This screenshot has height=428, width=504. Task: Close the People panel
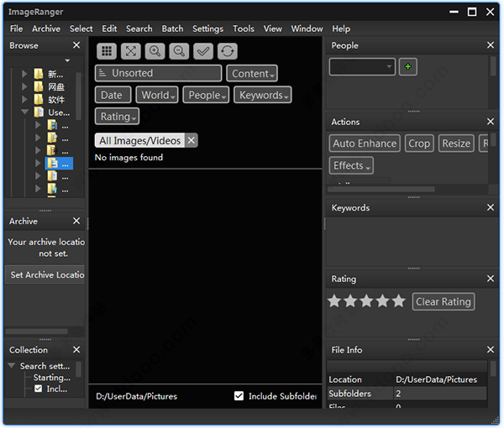click(x=491, y=45)
